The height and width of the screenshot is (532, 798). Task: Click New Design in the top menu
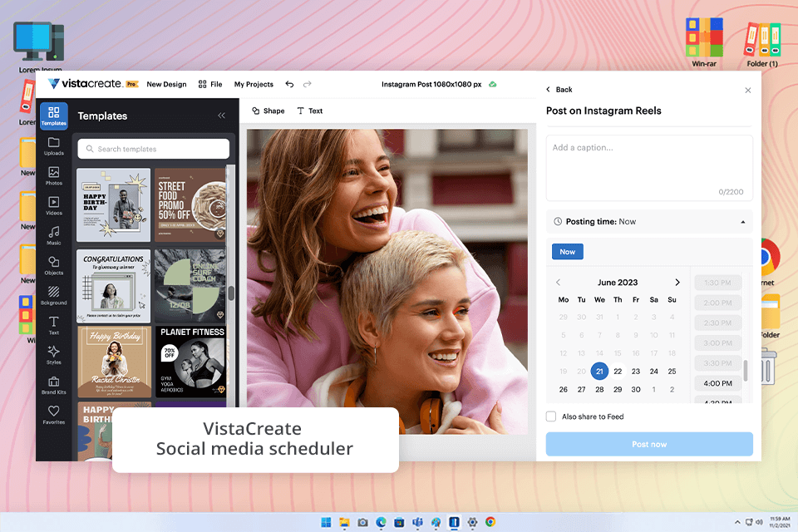pyautogui.click(x=166, y=84)
